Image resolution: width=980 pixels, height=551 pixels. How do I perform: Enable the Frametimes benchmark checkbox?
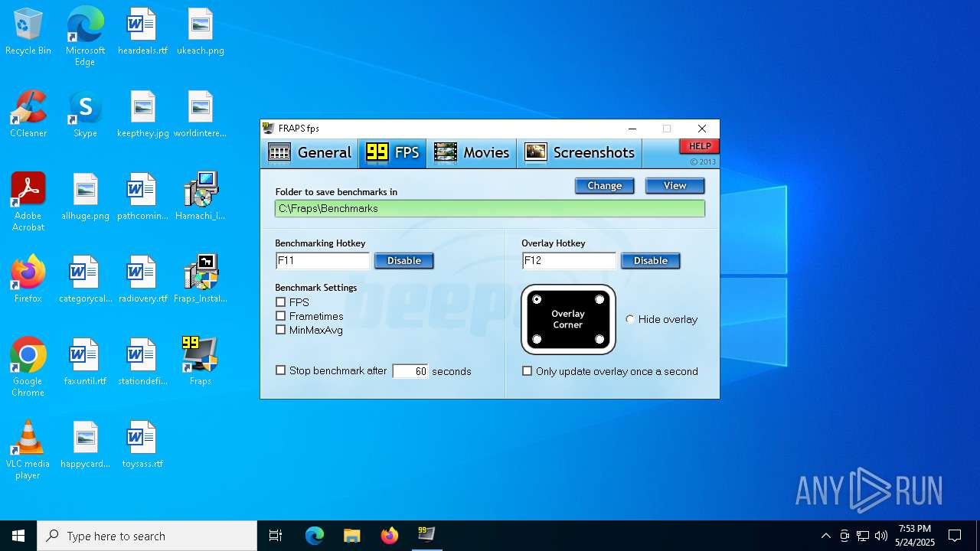(280, 316)
